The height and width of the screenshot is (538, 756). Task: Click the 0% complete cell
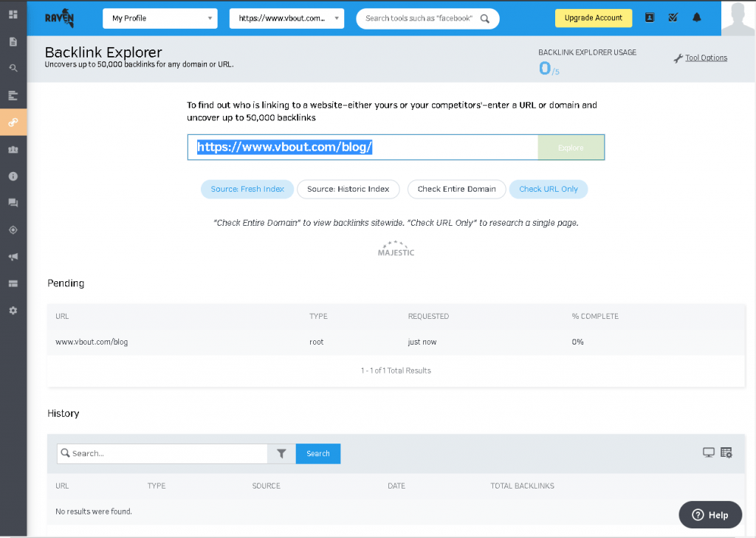pyautogui.click(x=577, y=342)
